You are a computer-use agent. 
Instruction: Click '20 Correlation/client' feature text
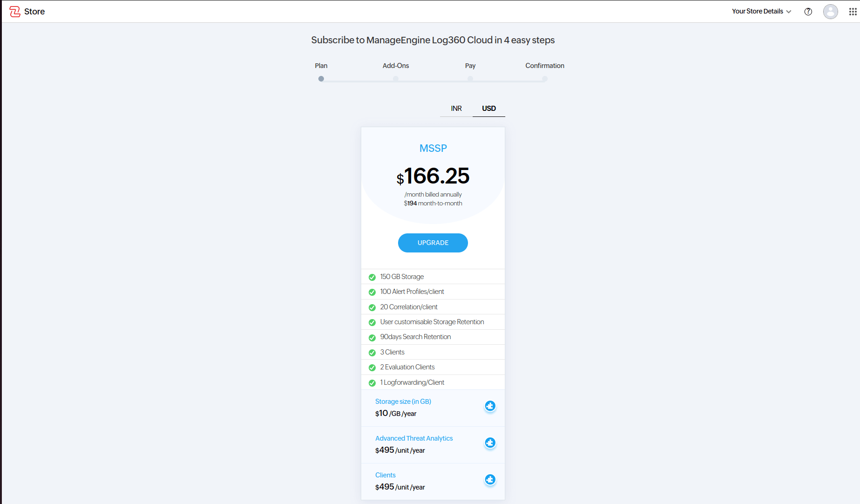click(409, 307)
